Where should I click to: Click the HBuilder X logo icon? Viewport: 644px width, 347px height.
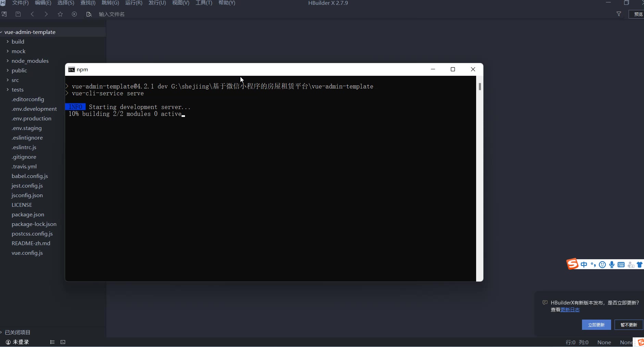pos(3,3)
